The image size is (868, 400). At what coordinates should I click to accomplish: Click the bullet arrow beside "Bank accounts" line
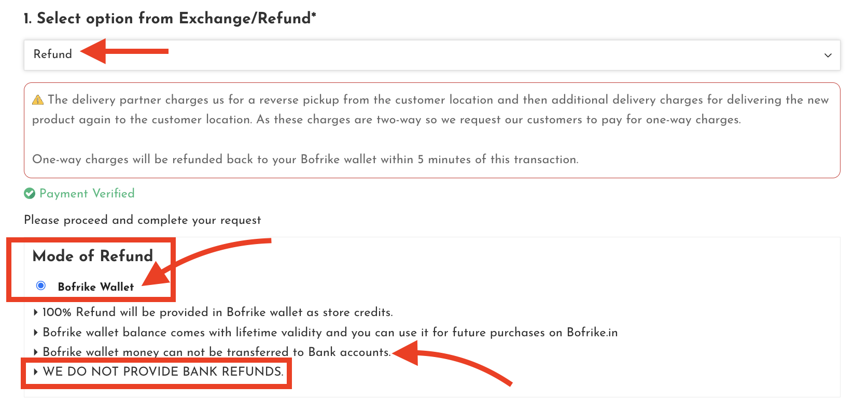(35, 352)
